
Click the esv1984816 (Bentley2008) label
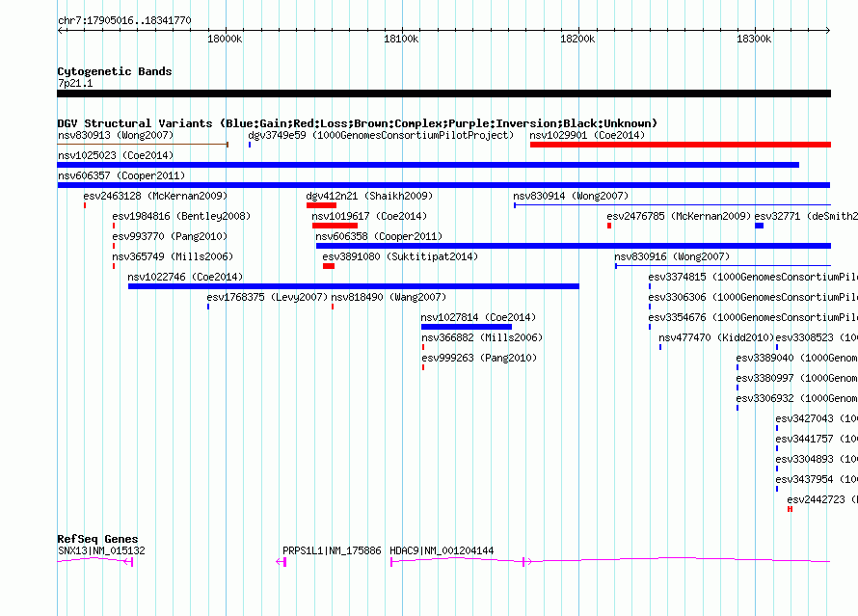click(181, 216)
